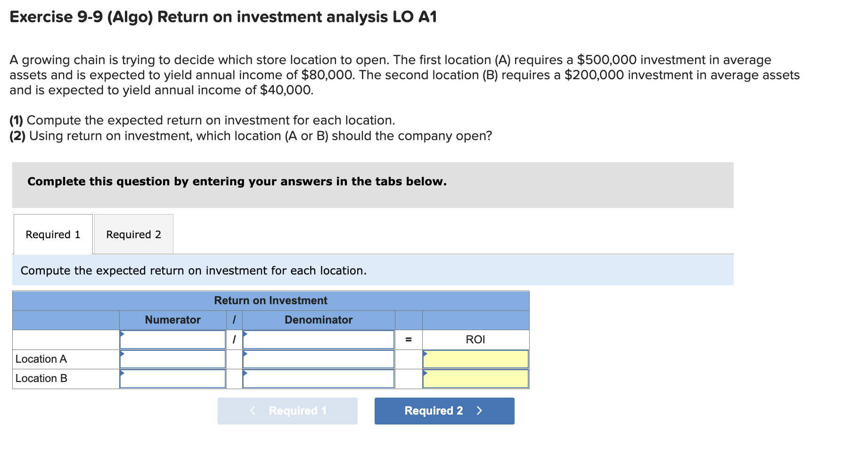This screenshot has width=868, height=449.
Task: Select Location B's yellow ROI answer cell
Action: 475,378
